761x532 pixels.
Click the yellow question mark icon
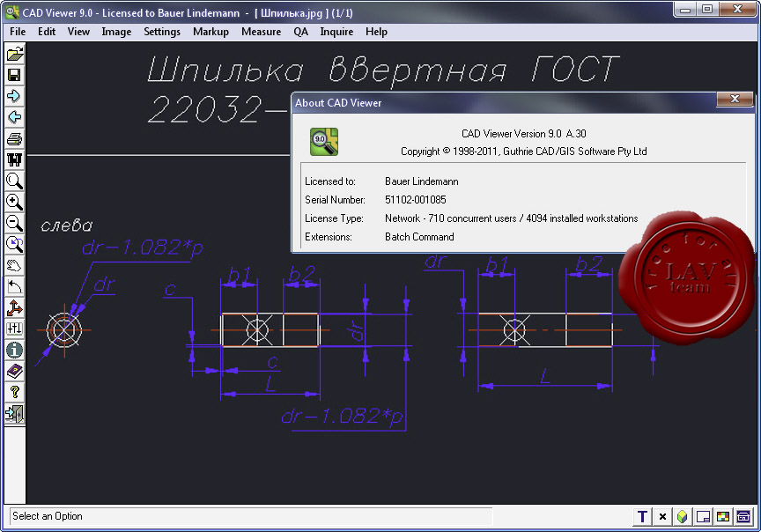(x=15, y=392)
